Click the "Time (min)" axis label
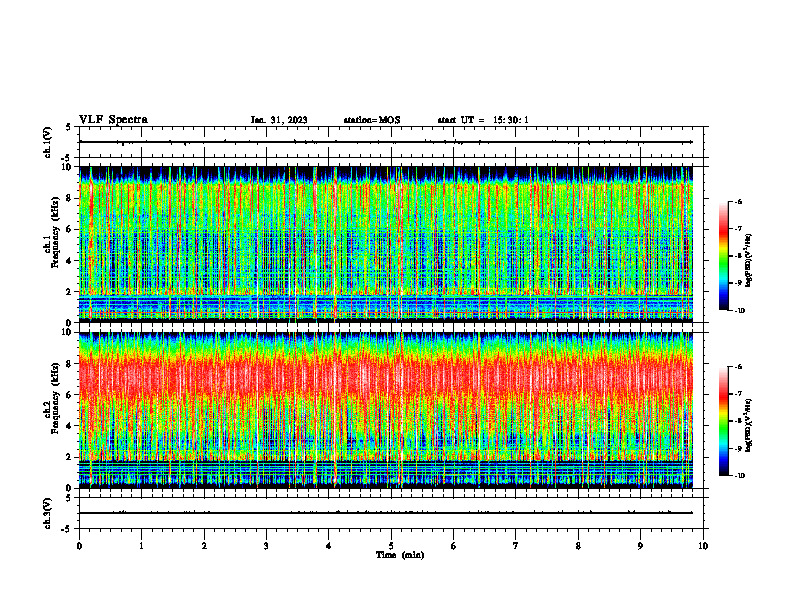Viewport: 792px width, 612px height. tap(400, 555)
